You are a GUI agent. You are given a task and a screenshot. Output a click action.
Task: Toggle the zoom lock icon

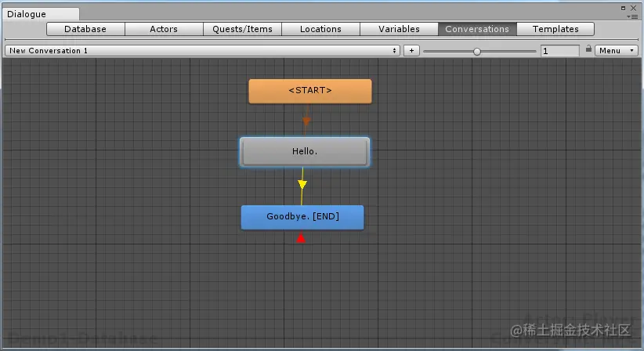click(x=588, y=49)
